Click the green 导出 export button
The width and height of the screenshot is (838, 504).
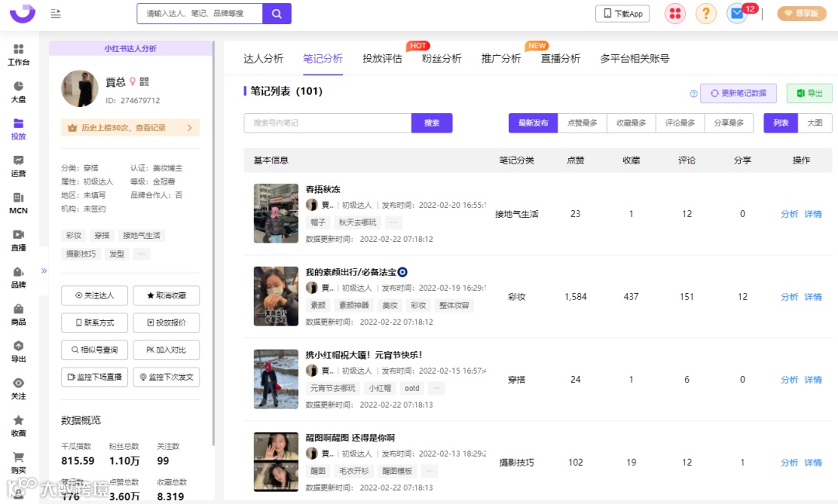[809, 93]
